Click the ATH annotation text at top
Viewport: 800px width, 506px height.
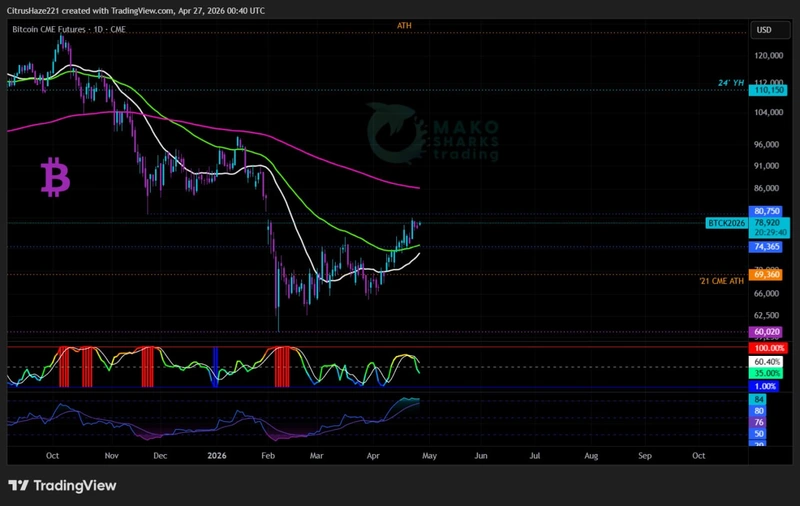tap(404, 24)
